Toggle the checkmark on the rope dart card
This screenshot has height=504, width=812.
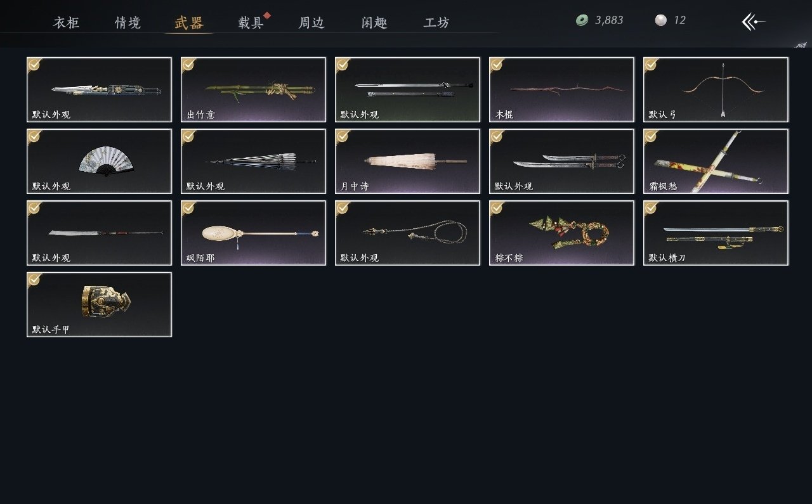(342, 207)
